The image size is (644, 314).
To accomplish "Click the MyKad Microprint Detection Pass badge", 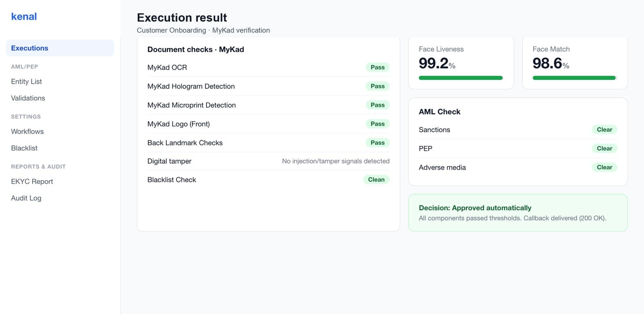I will pos(378,105).
